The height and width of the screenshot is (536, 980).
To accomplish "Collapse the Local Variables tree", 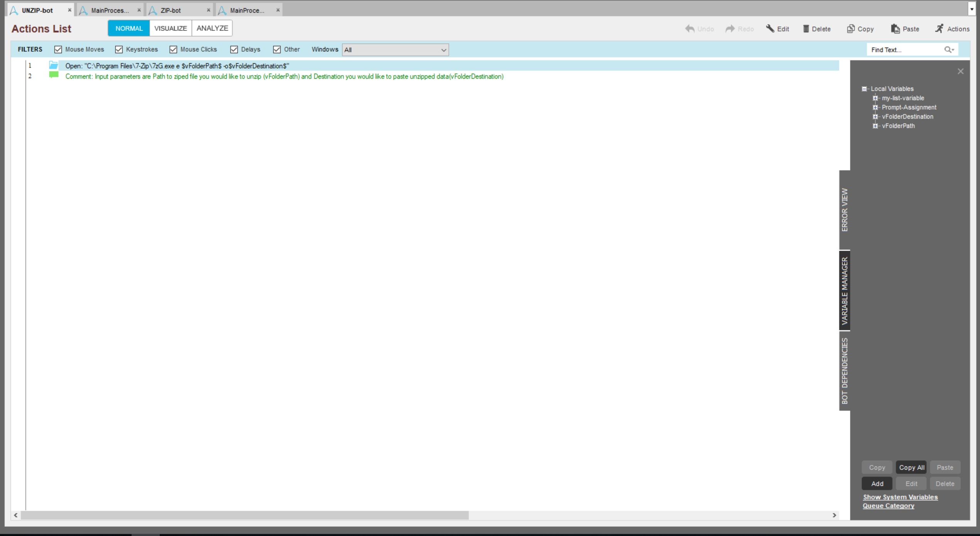I will 864,89.
